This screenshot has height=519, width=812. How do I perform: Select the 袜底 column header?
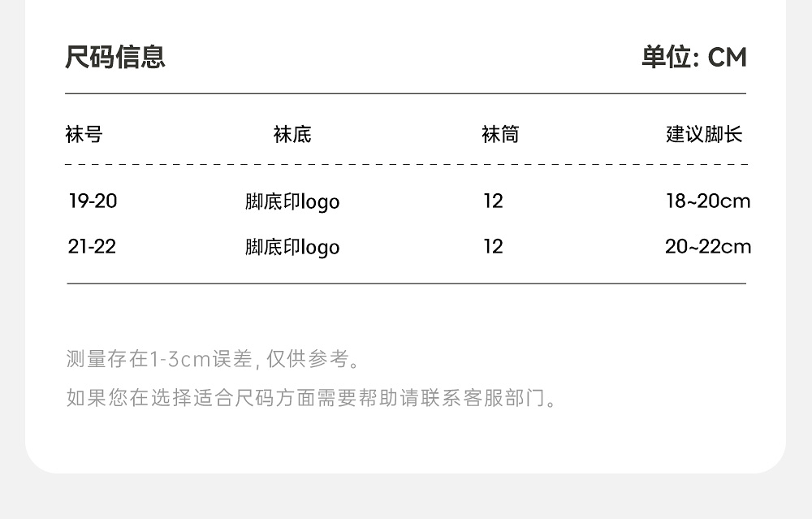click(292, 135)
